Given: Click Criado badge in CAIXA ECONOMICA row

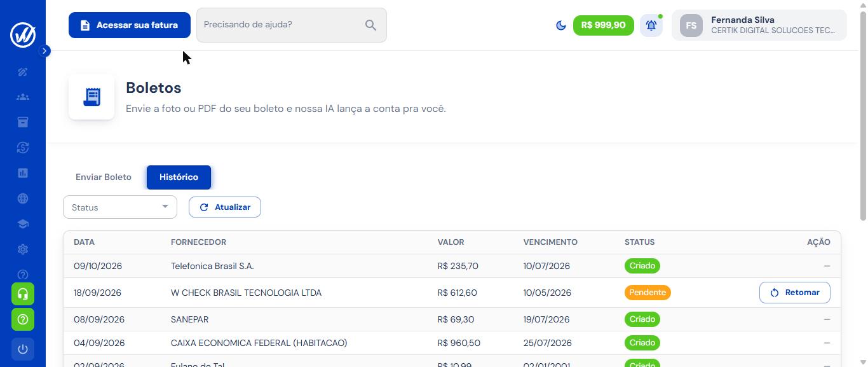Looking at the screenshot, I should 642,343.
